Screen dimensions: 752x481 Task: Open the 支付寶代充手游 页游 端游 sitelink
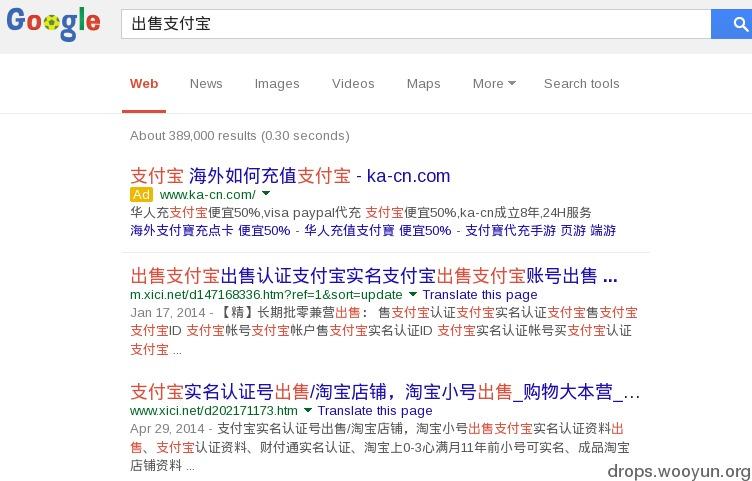[x=540, y=231]
